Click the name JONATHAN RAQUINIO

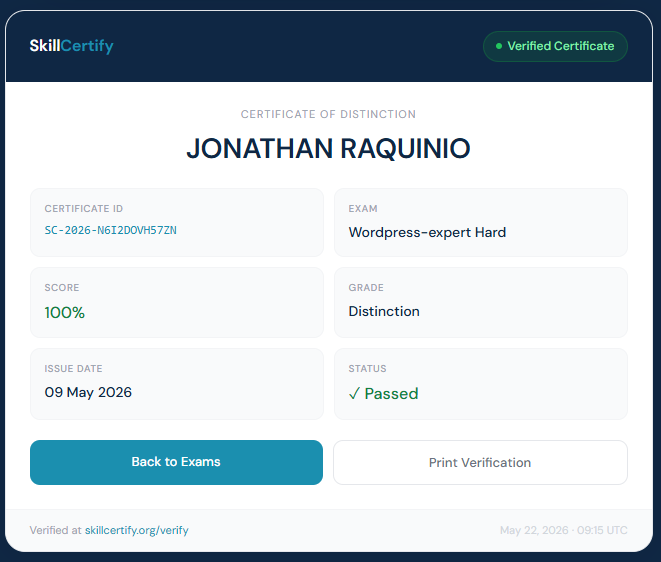328,148
